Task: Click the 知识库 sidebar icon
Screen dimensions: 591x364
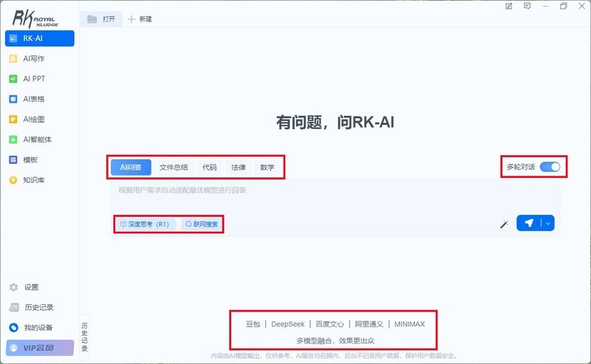Action: point(13,180)
